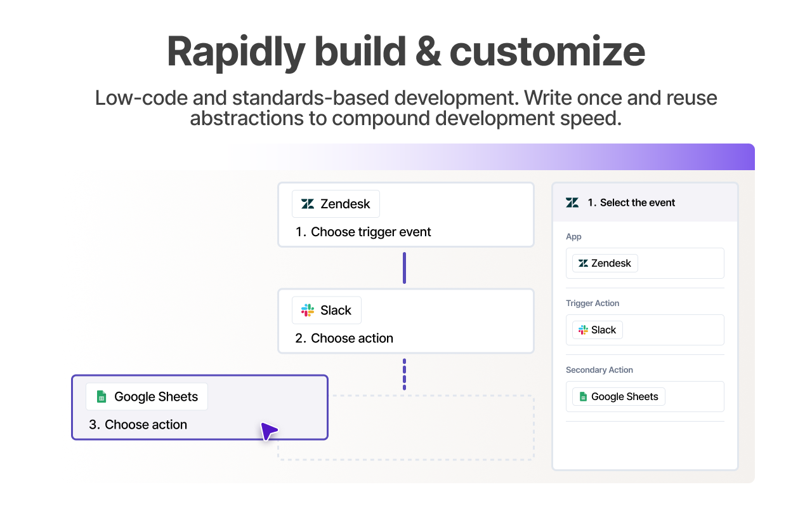The image size is (812, 508).
Task: Open the Trigger Action selection field
Action: pos(645,330)
